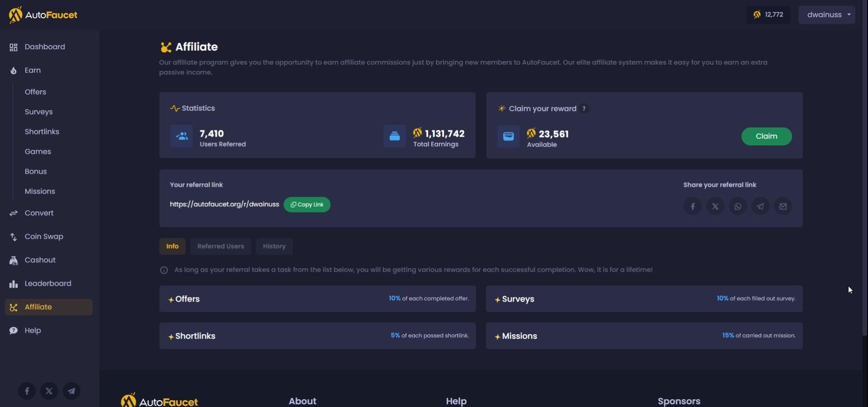Click the 7,410 Users Referred value

tap(212, 134)
